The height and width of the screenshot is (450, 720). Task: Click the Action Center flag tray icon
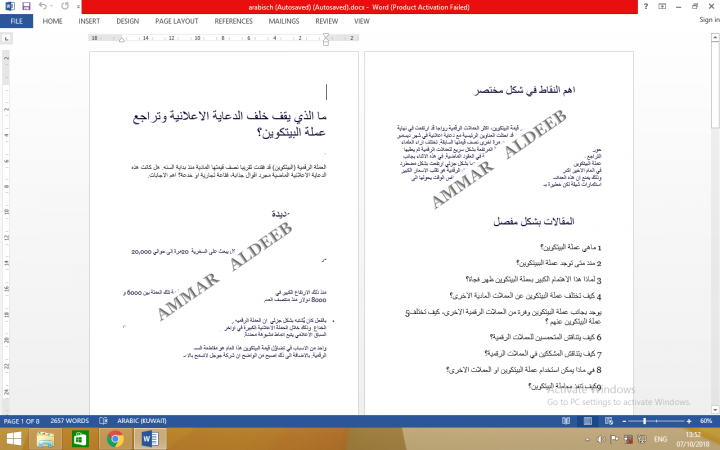[x=614, y=440]
